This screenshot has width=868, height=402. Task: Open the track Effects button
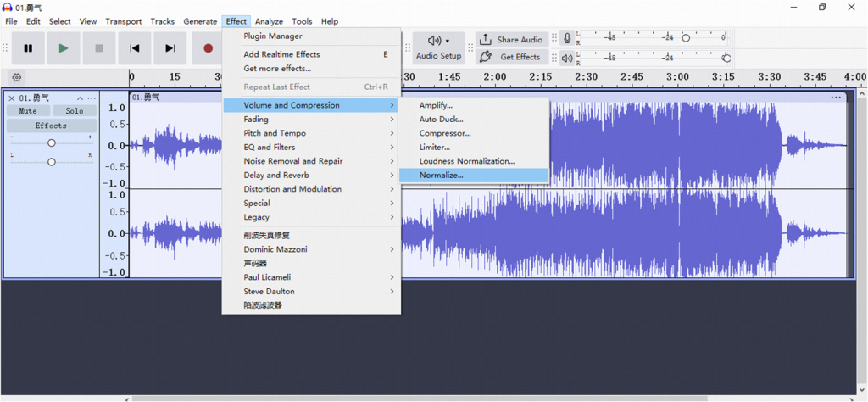coord(51,126)
